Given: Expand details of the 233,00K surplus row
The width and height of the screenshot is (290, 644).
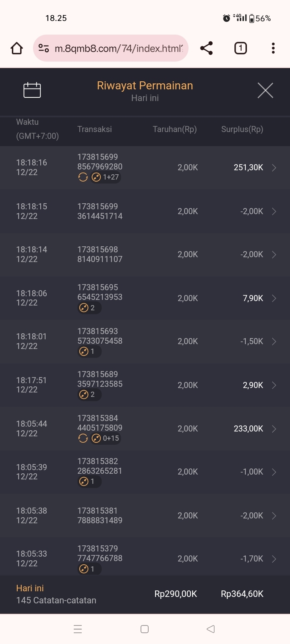Looking at the screenshot, I should [274, 429].
